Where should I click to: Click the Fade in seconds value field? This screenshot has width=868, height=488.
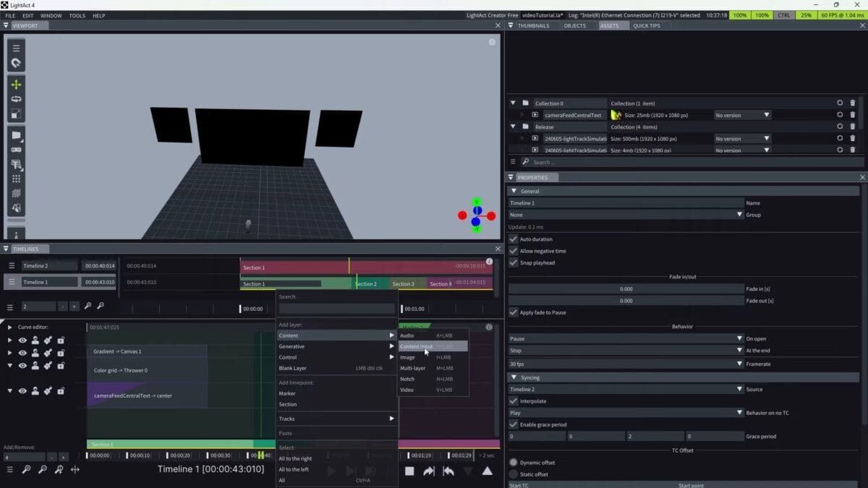(x=626, y=288)
